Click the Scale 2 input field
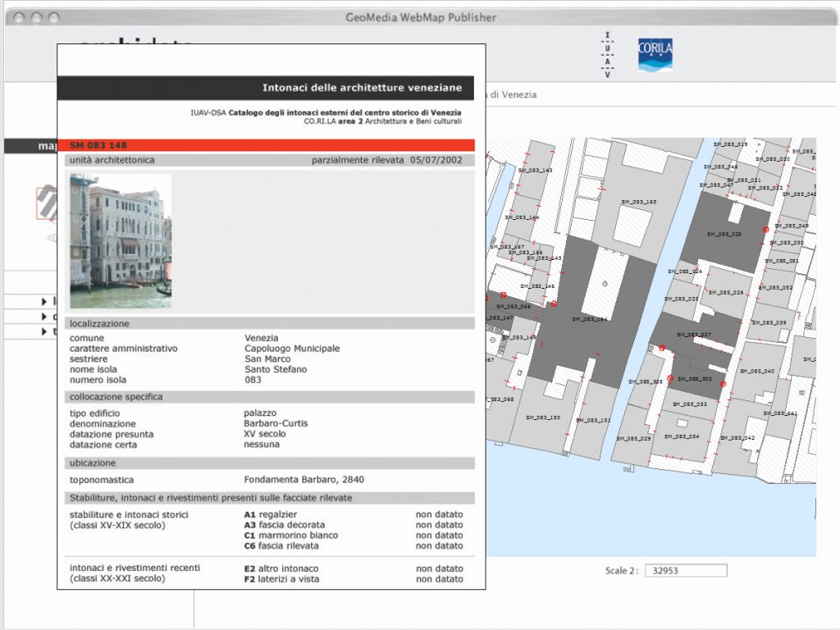840x630 pixels. pos(685,570)
